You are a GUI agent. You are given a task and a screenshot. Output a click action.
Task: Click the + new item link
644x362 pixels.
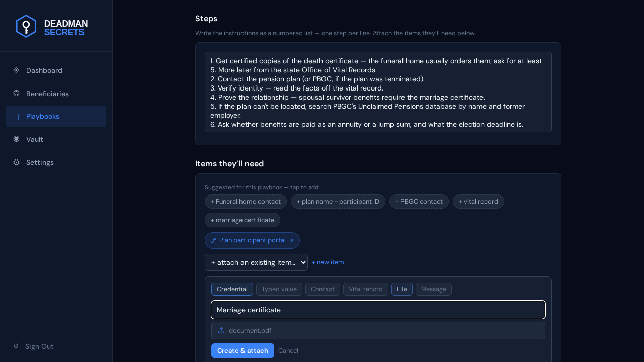(x=328, y=262)
